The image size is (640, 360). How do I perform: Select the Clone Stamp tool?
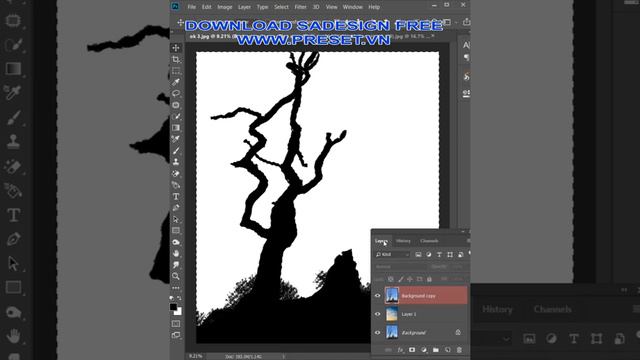point(176,162)
